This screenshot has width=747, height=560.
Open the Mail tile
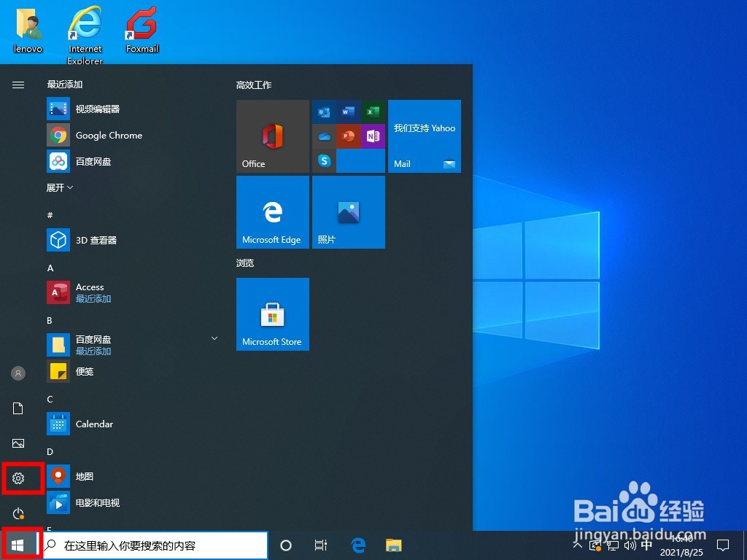425,136
